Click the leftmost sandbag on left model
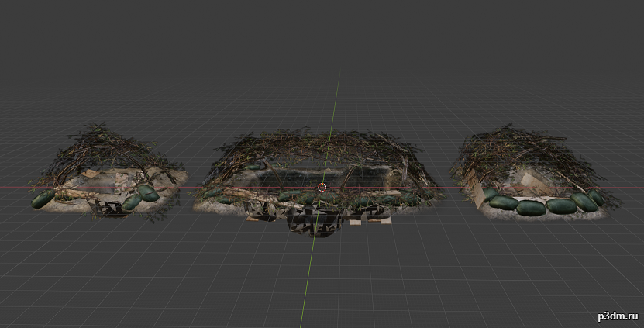 coord(43,199)
